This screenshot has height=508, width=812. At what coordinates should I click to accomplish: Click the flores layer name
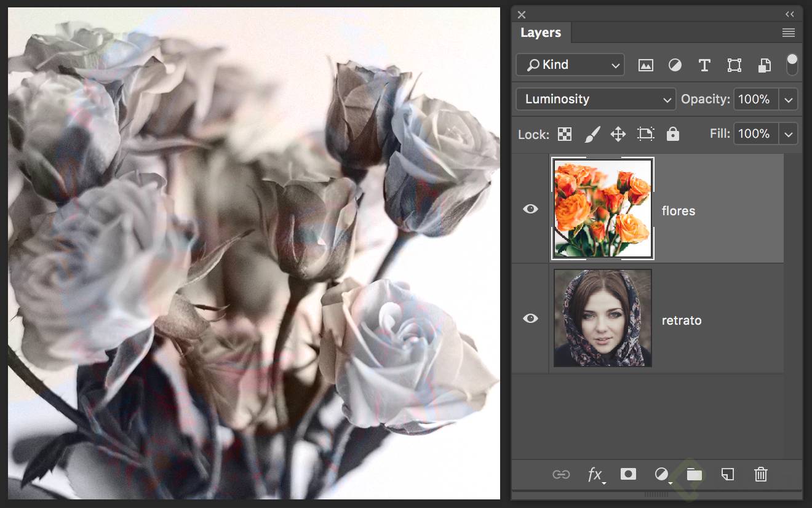(x=679, y=211)
